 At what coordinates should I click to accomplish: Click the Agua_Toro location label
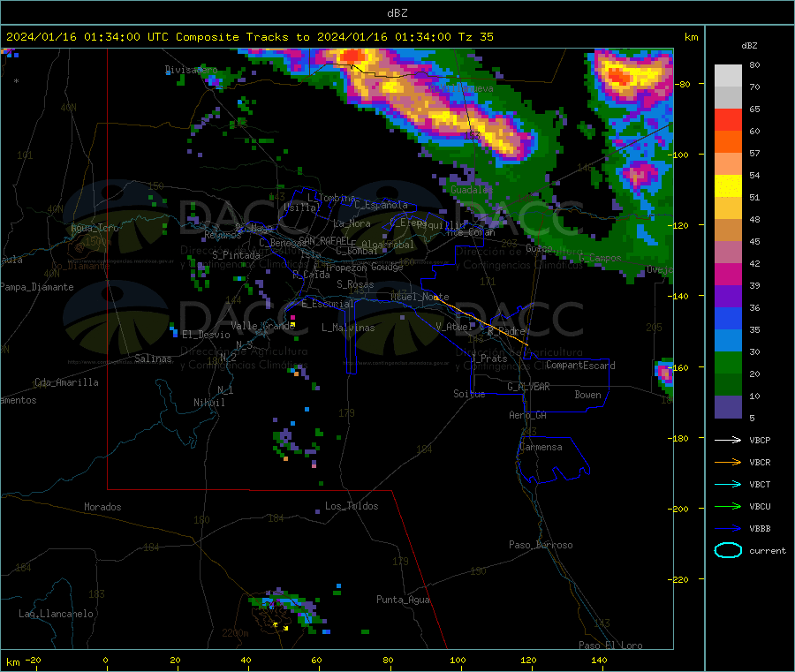click(95, 228)
